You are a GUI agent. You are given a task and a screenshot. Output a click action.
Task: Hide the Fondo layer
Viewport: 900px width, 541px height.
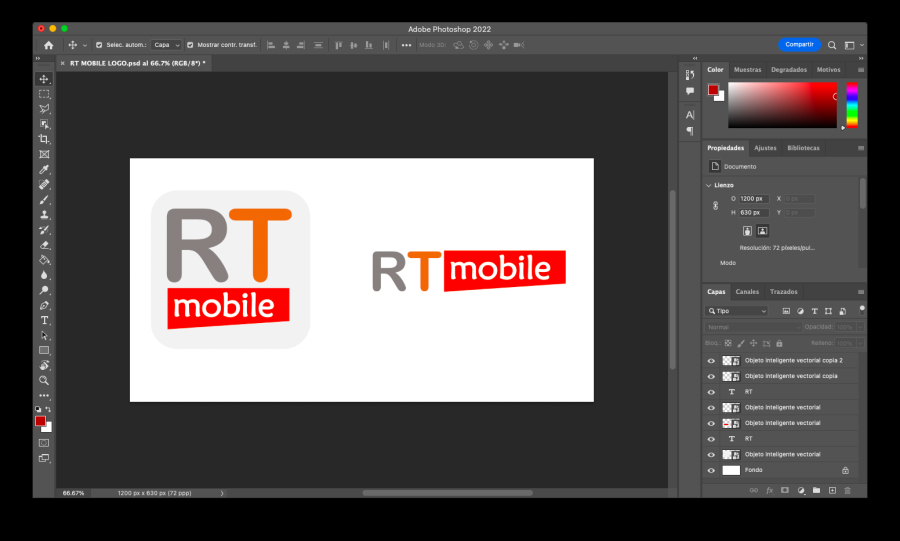711,470
